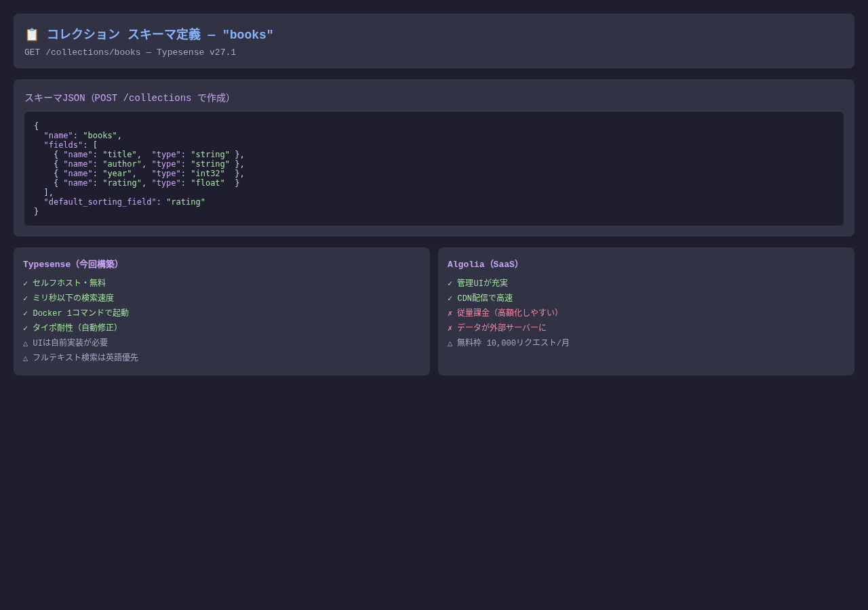Click the CDN配信で高速 item
868x610 pixels.
480,298
